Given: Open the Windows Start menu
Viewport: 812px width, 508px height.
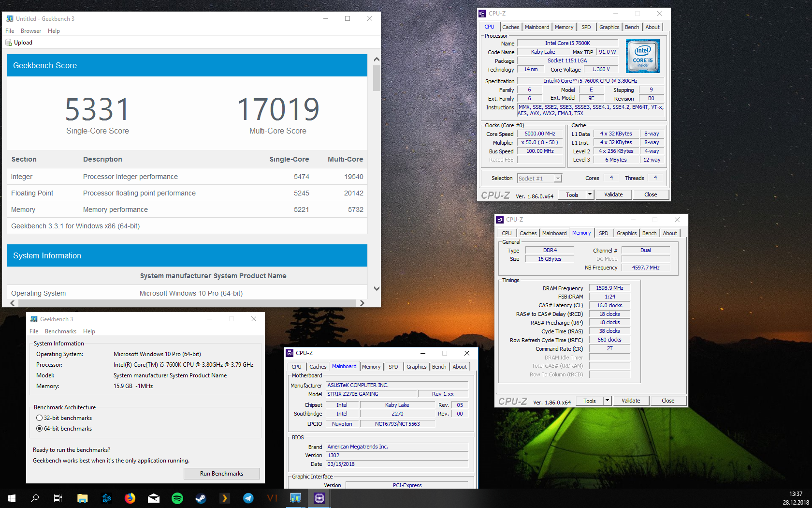Looking at the screenshot, I should click(12, 498).
